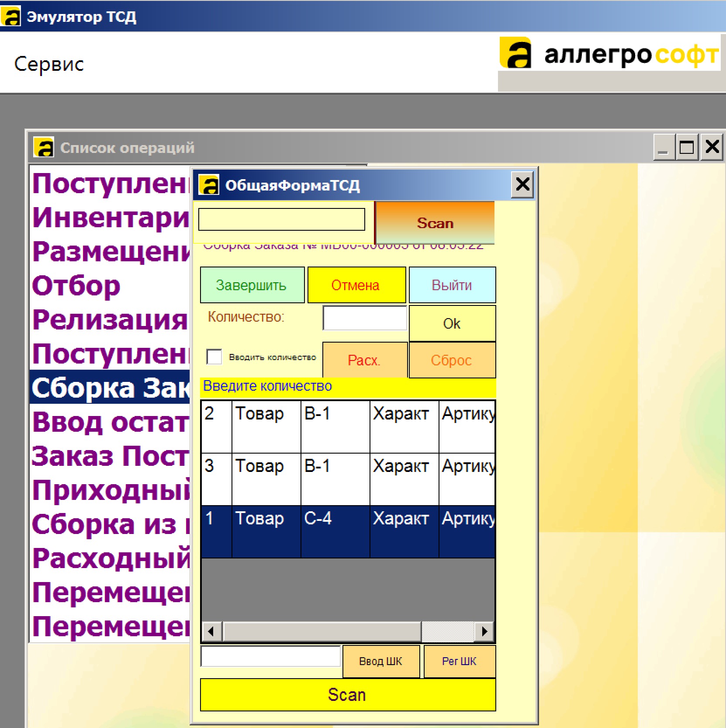
Task: Click the Рег ШК button
Action: (460, 661)
